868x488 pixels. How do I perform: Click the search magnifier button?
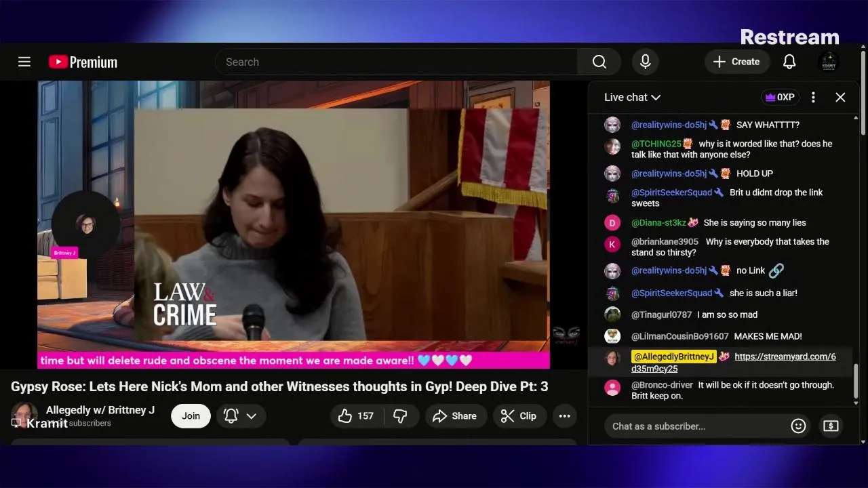[599, 62]
